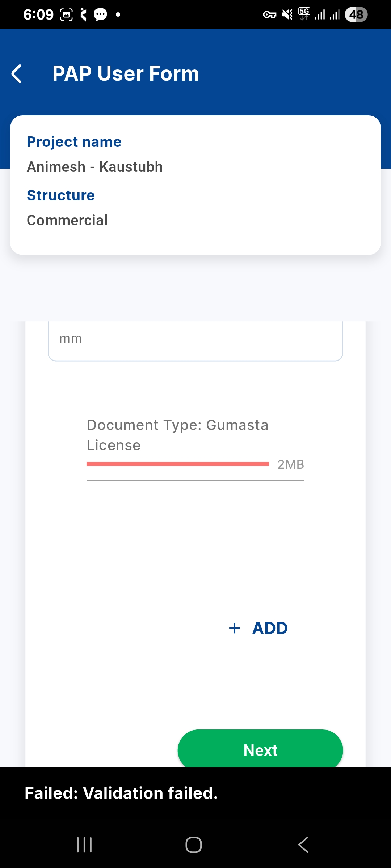This screenshot has height=868, width=391.
Task: Tap the chat bubble notification icon
Action: point(100,15)
